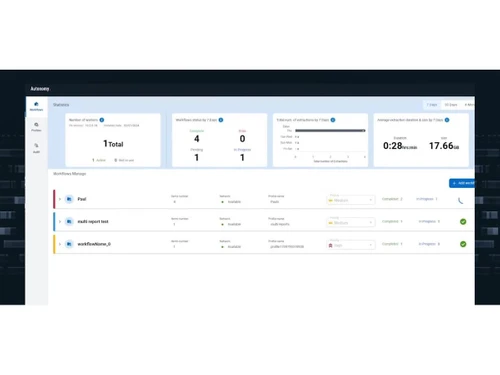Click the '1 Total' workers value

click(x=113, y=144)
